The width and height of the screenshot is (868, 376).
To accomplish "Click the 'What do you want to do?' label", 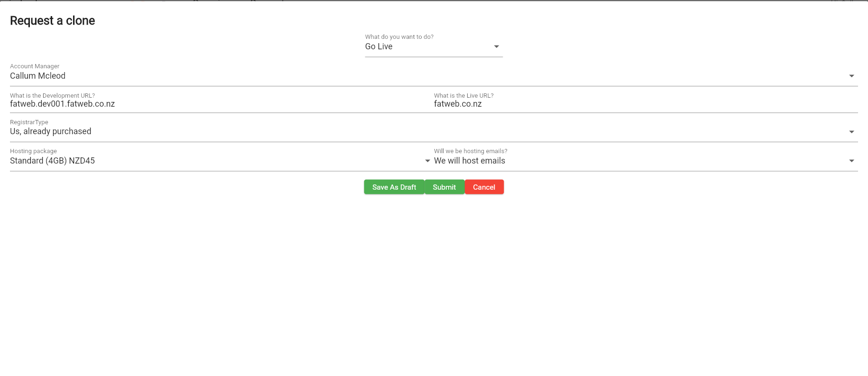I will click(399, 37).
